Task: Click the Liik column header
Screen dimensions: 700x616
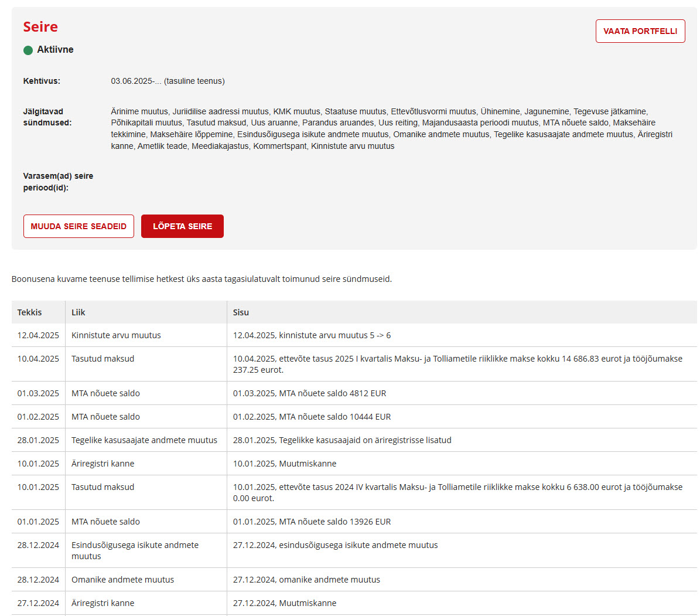Action: click(x=78, y=312)
